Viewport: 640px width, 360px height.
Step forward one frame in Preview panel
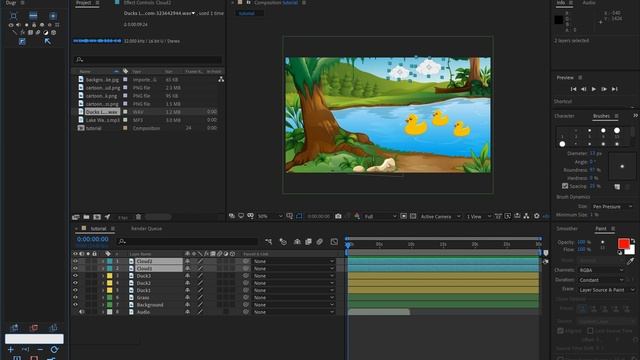604,89
